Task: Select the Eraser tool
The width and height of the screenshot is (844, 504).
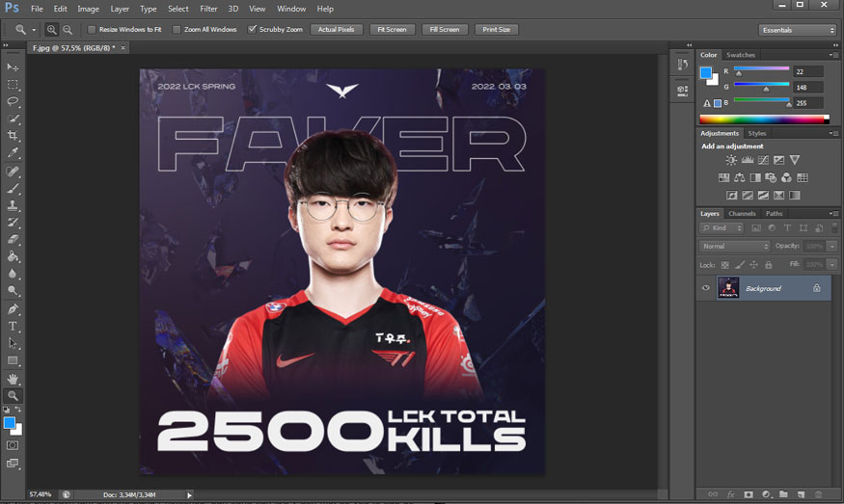Action: 13,239
